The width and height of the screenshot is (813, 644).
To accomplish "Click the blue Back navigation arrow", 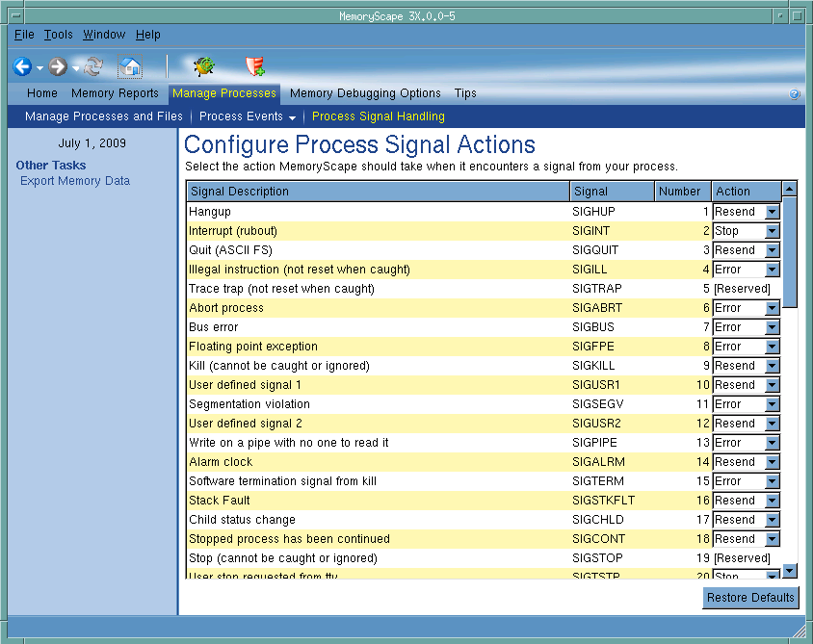I will (22, 67).
